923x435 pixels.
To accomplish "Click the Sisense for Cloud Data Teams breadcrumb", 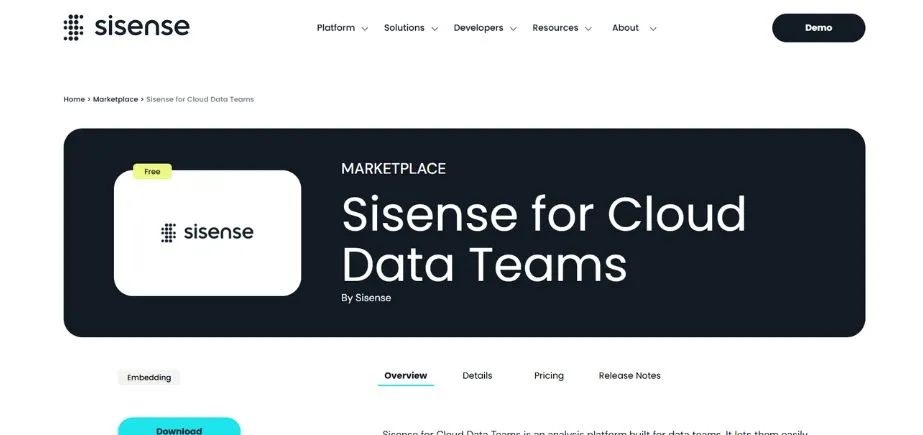I will (200, 99).
